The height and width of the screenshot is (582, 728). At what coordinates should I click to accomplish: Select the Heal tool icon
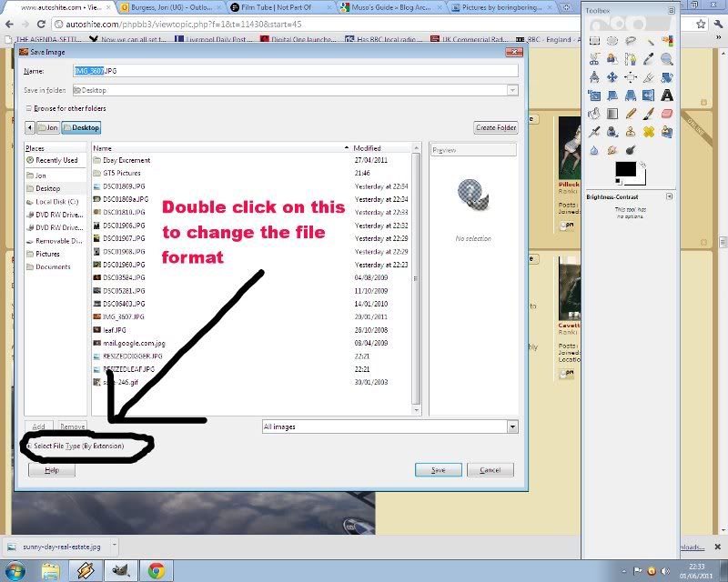point(649,132)
